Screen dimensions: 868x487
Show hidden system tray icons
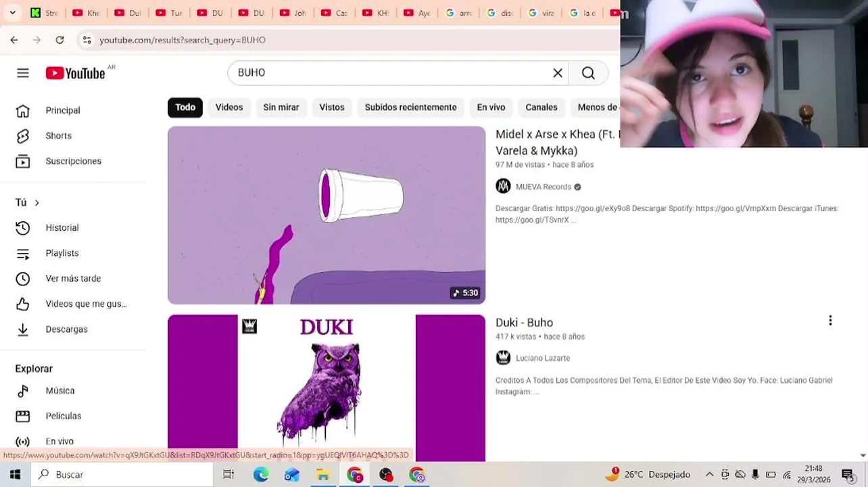tap(709, 475)
